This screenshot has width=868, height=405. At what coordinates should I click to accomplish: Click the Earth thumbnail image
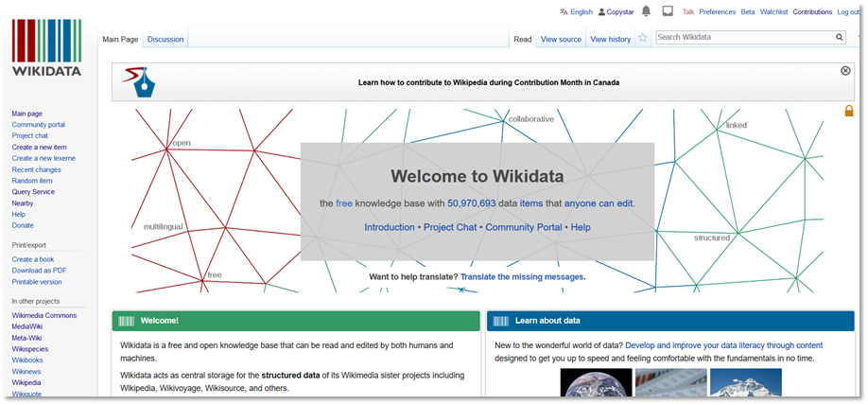pyautogui.click(x=597, y=382)
